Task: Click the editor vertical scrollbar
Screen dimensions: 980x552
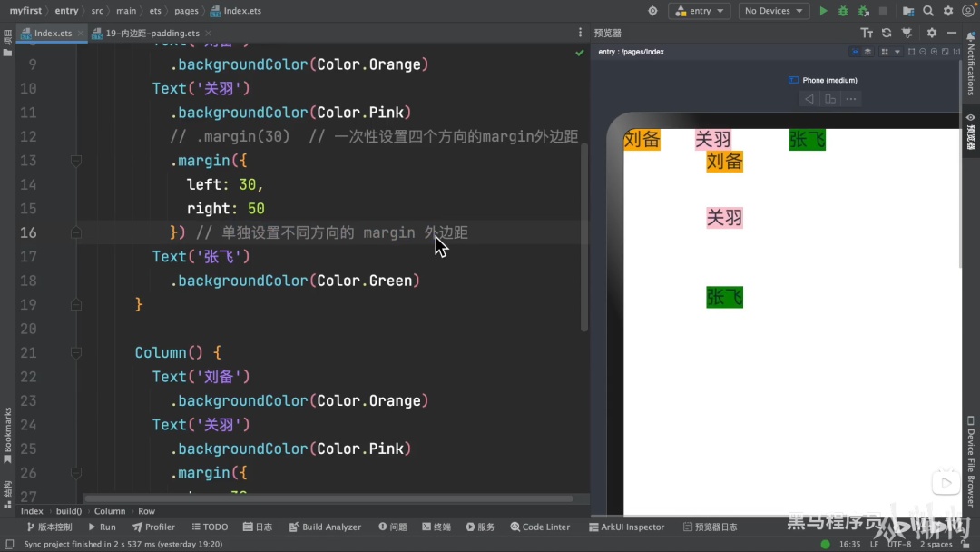Action: pyautogui.click(x=583, y=238)
